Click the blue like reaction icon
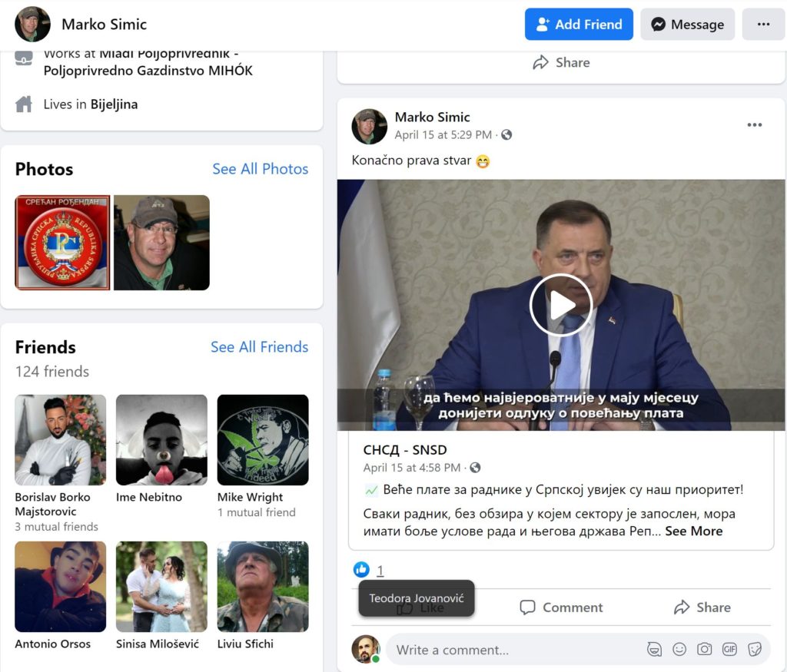This screenshot has width=787, height=672. [x=361, y=570]
